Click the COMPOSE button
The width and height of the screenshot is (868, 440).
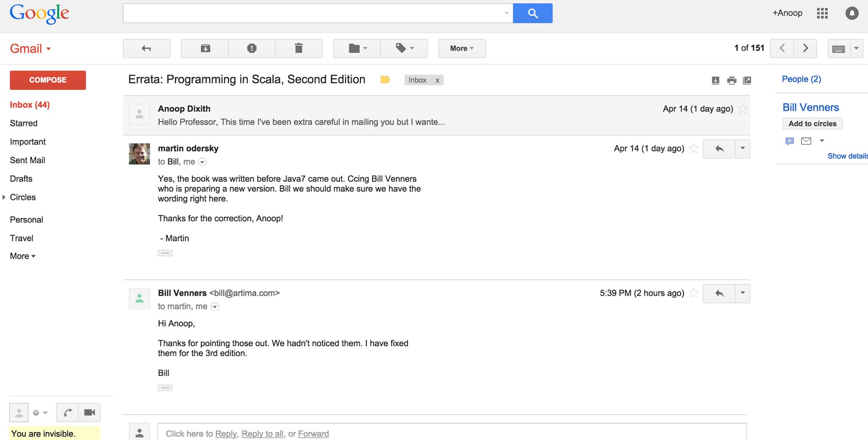(x=48, y=80)
